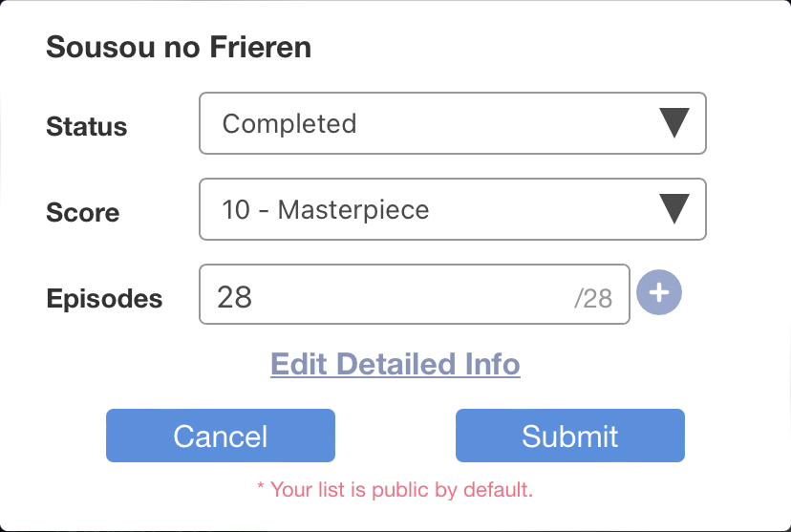Open the Status box showing Completed
This screenshot has width=791, height=532.
(x=430, y=123)
